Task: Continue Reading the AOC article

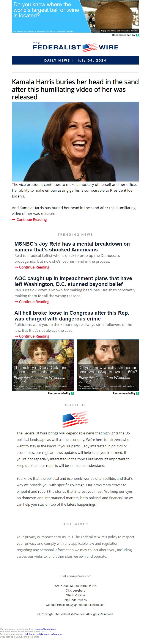Action: click(32, 302)
